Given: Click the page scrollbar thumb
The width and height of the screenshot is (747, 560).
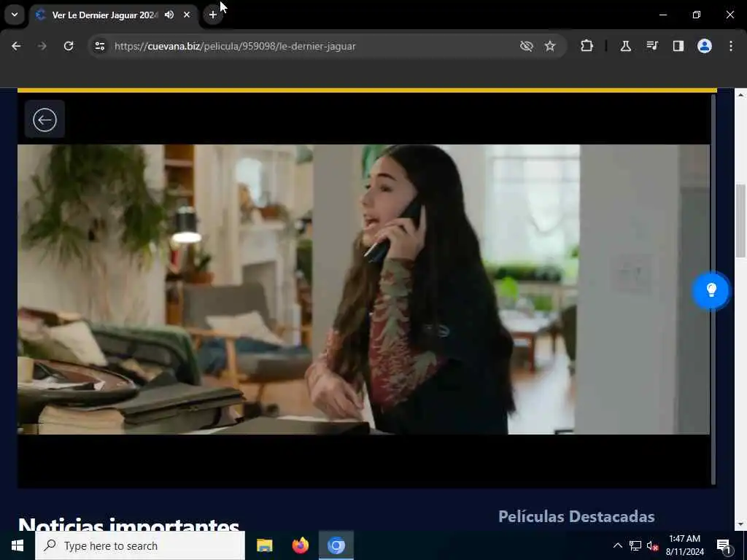Looking at the screenshot, I should pos(741,220).
